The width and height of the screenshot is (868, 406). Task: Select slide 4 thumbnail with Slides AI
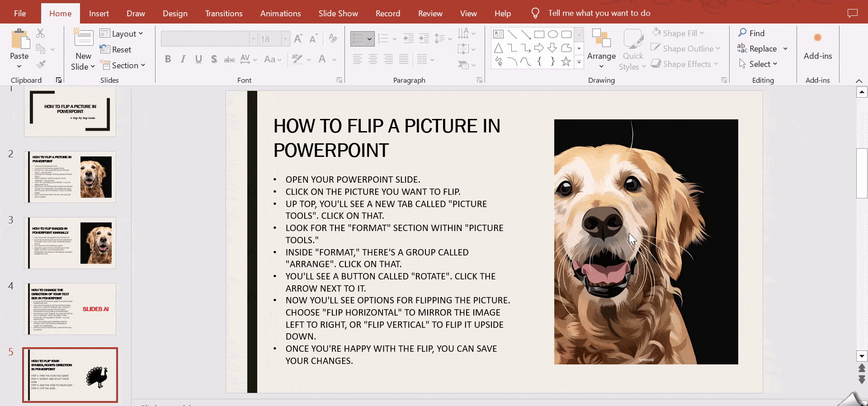[x=70, y=309]
